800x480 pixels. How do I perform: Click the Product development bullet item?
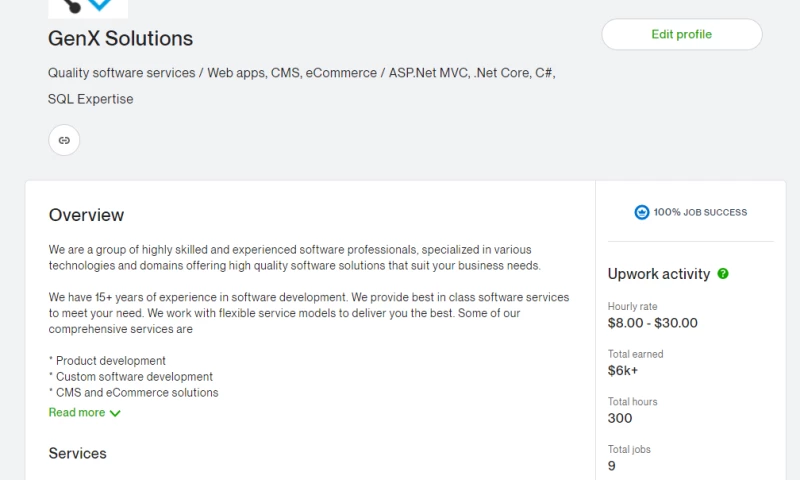pyautogui.click(x=110, y=361)
